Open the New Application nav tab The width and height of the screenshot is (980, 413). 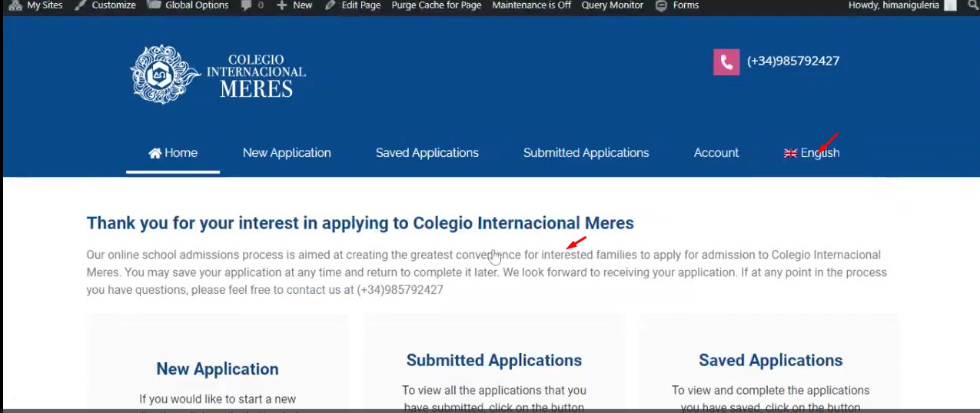287,153
